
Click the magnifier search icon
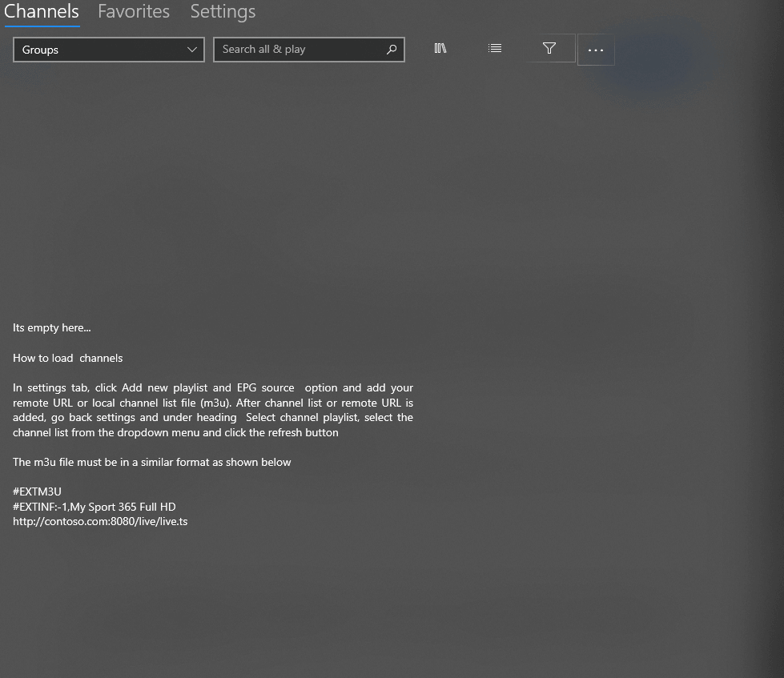tap(392, 50)
